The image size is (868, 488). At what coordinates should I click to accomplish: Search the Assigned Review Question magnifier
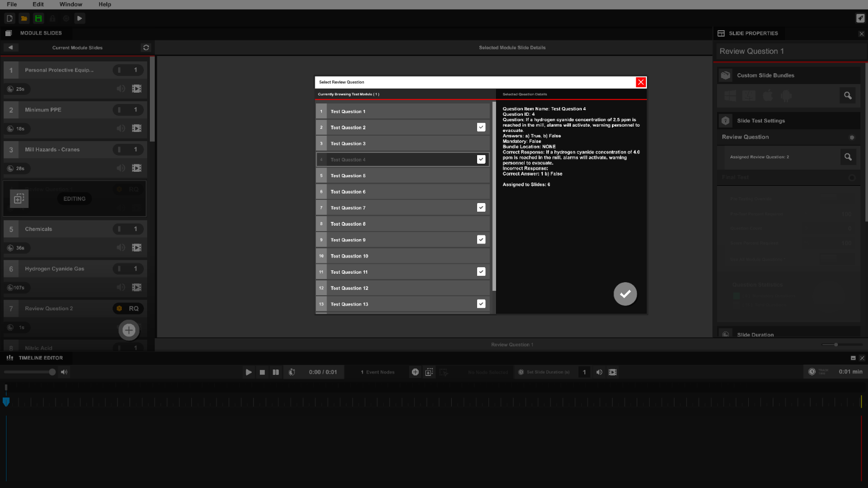848,157
